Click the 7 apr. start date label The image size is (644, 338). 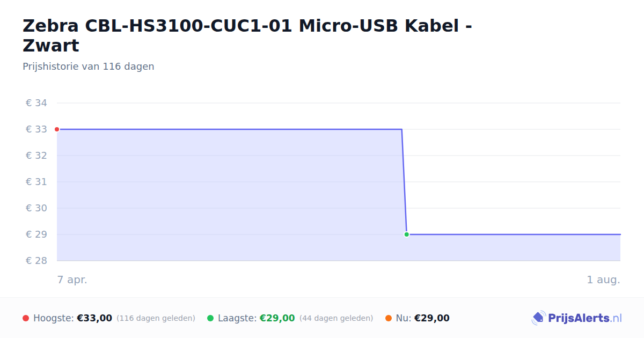(72, 280)
